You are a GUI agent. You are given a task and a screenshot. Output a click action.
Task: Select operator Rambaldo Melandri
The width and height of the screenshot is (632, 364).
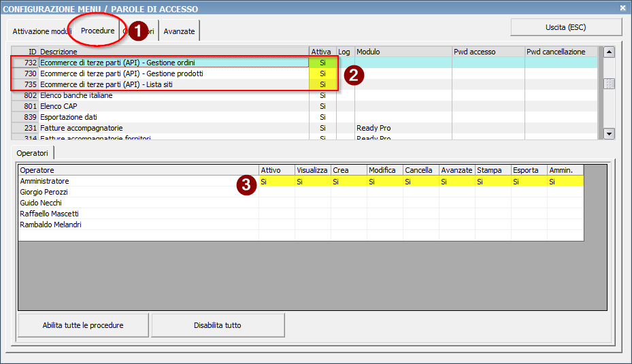pyautogui.click(x=50, y=225)
